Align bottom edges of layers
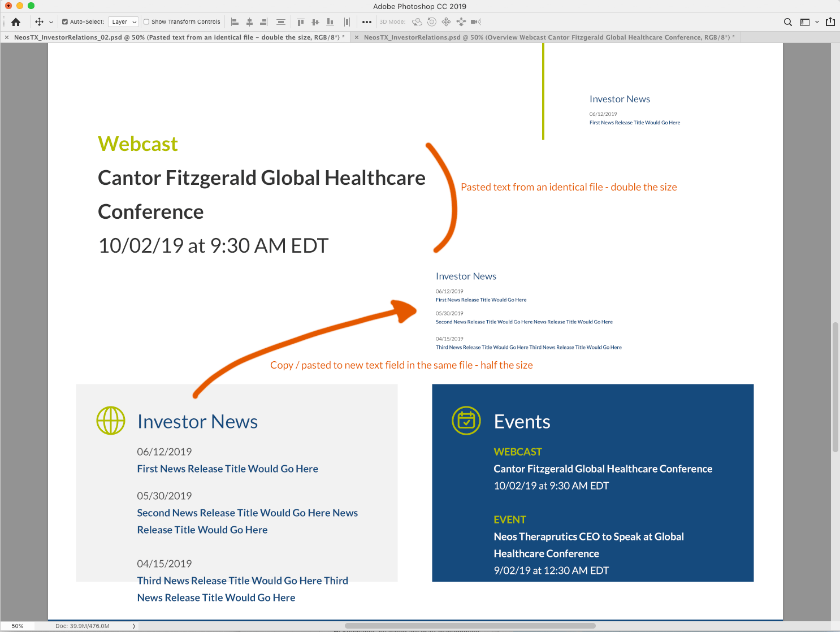 (330, 22)
